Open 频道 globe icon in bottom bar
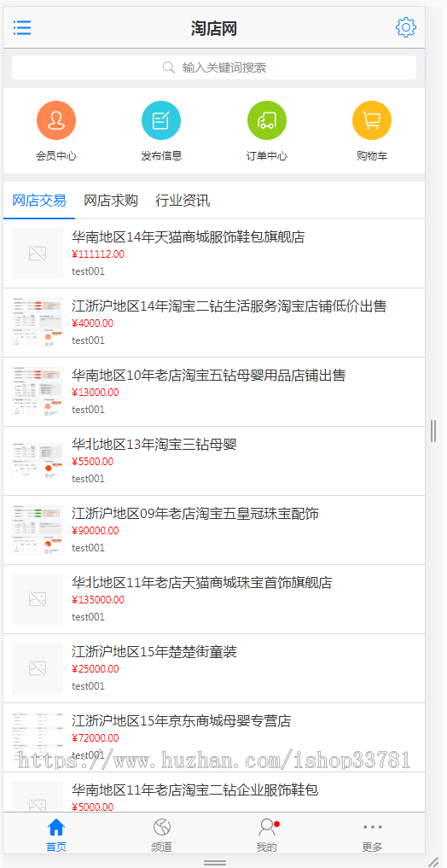This screenshot has width=447, height=868. coord(161,827)
